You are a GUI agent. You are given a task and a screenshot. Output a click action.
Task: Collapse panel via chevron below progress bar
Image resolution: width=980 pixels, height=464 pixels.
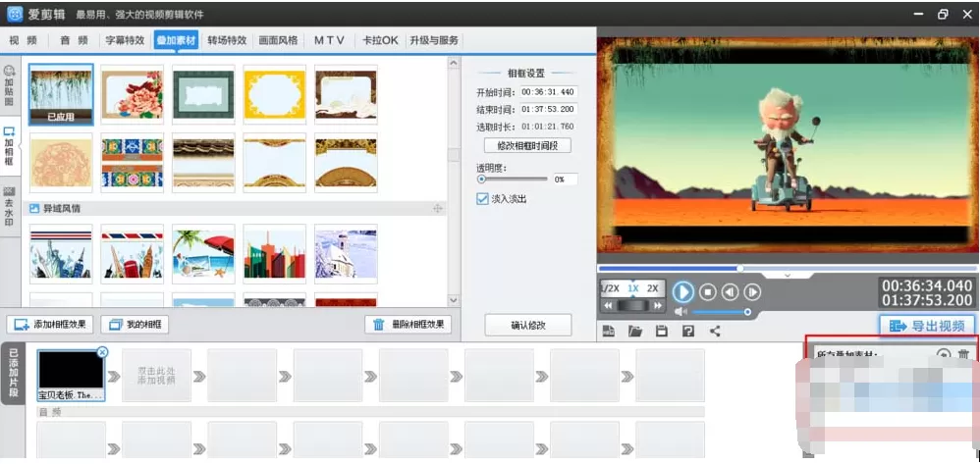tap(787, 276)
